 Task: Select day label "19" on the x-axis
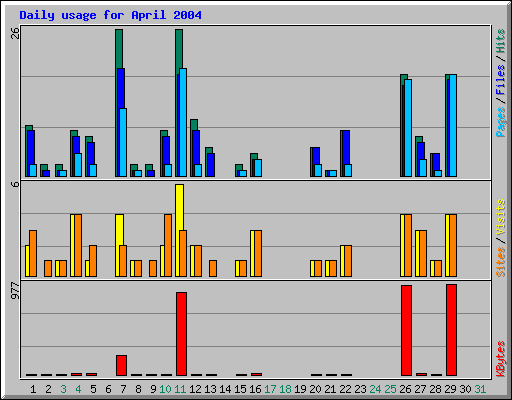click(300, 389)
